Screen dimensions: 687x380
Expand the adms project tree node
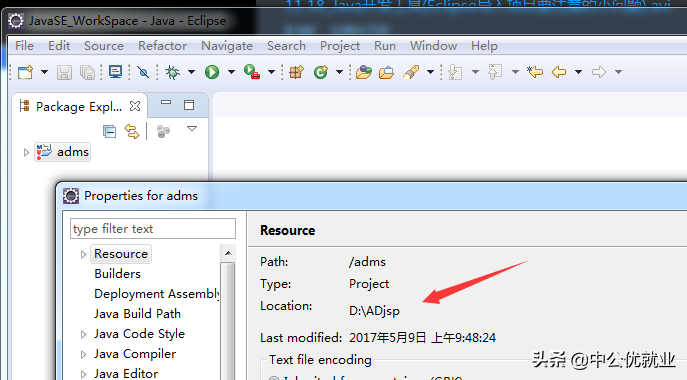click(26, 152)
